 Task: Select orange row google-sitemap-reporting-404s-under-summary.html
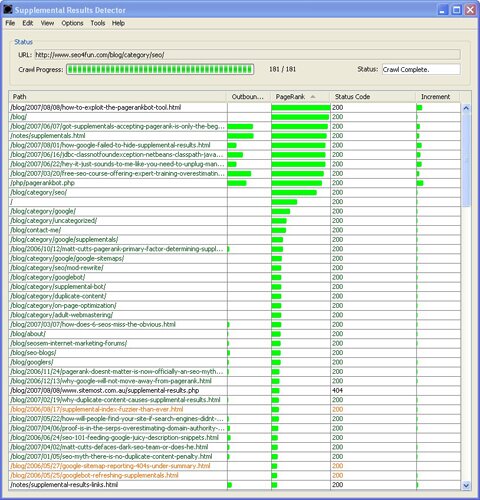(x=235, y=466)
